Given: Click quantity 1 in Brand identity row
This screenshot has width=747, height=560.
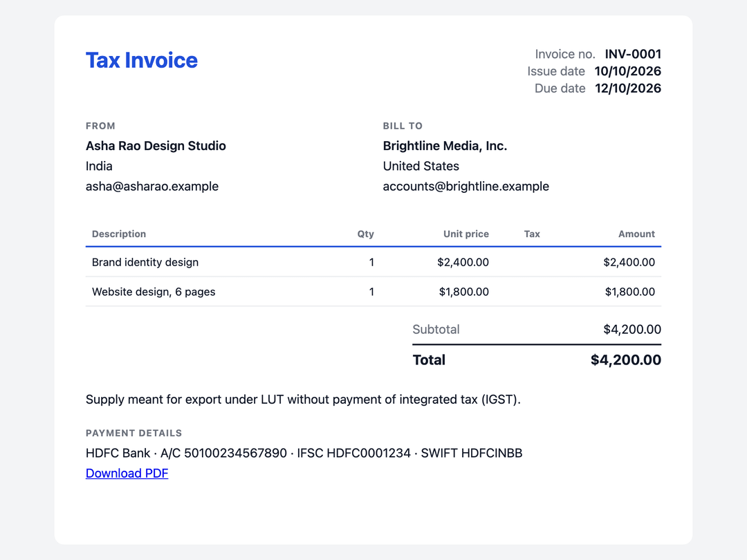Looking at the screenshot, I should pyautogui.click(x=371, y=263).
